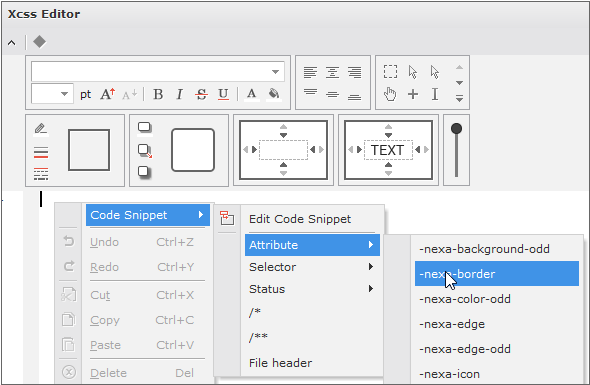Toggle Bold formatting button
The image size is (590, 385).
158,94
